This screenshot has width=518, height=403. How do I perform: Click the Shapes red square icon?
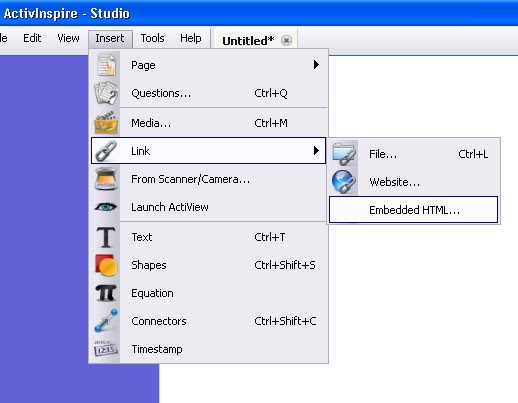coord(106,265)
